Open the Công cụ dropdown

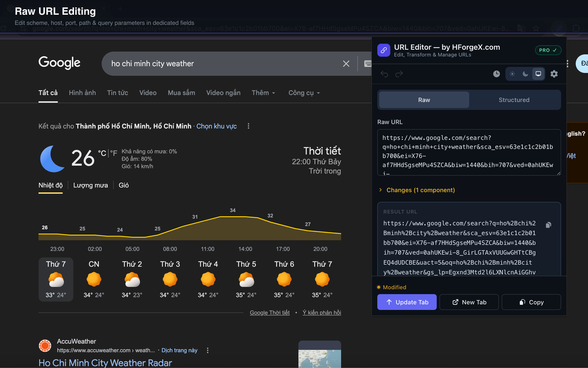304,93
